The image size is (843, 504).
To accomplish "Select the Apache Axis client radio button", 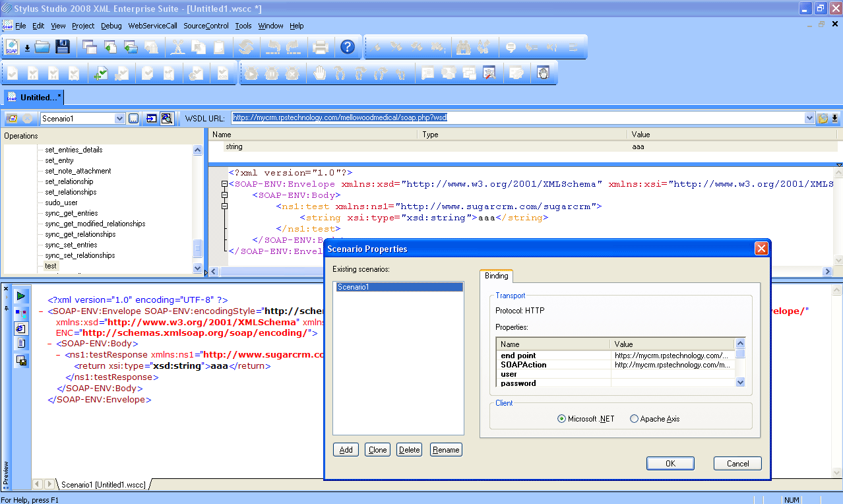I will pos(634,419).
